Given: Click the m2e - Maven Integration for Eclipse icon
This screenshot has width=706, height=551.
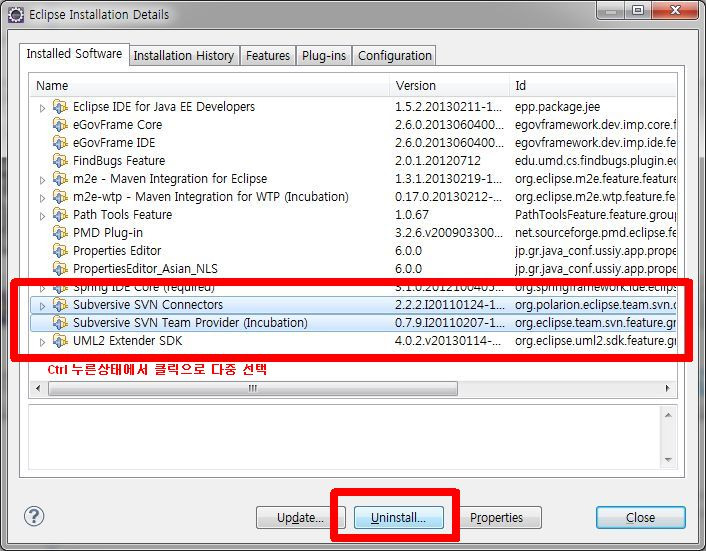Looking at the screenshot, I should click(60, 179).
